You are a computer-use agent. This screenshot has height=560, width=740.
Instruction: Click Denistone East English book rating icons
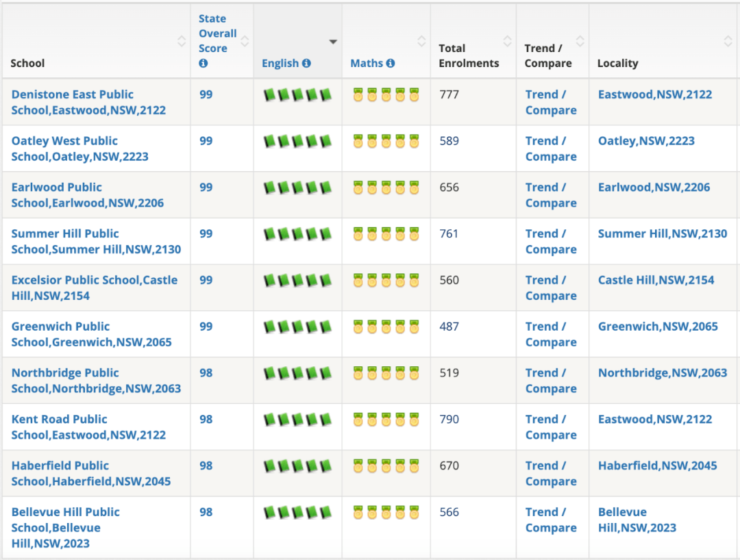click(297, 94)
